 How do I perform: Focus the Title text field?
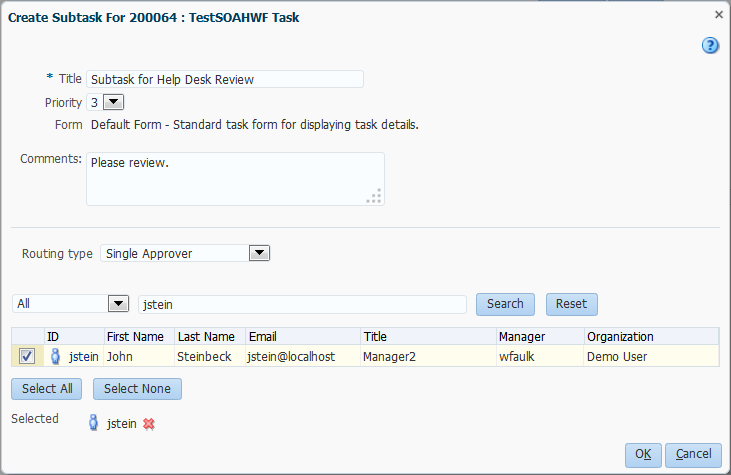pos(225,79)
